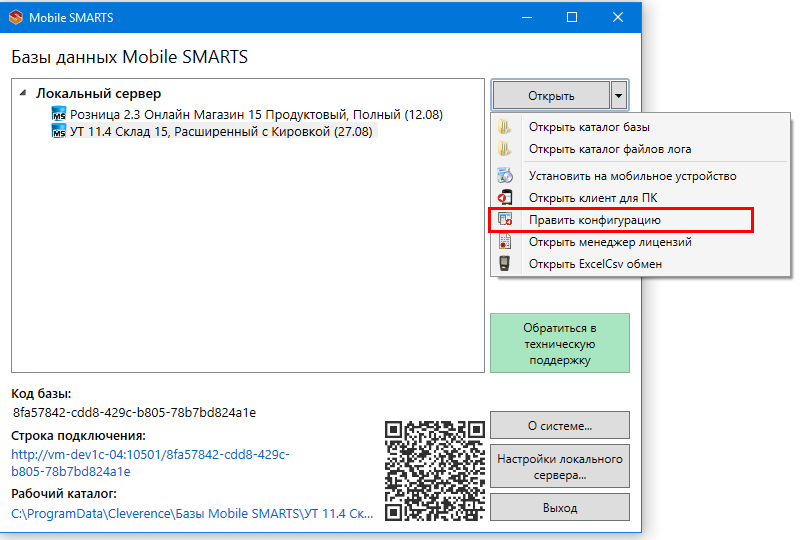This screenshot has width=801, height=540.
Task: Open the Рабочий каталог path link
Action: pyautogui.click(x=192, y=513)
